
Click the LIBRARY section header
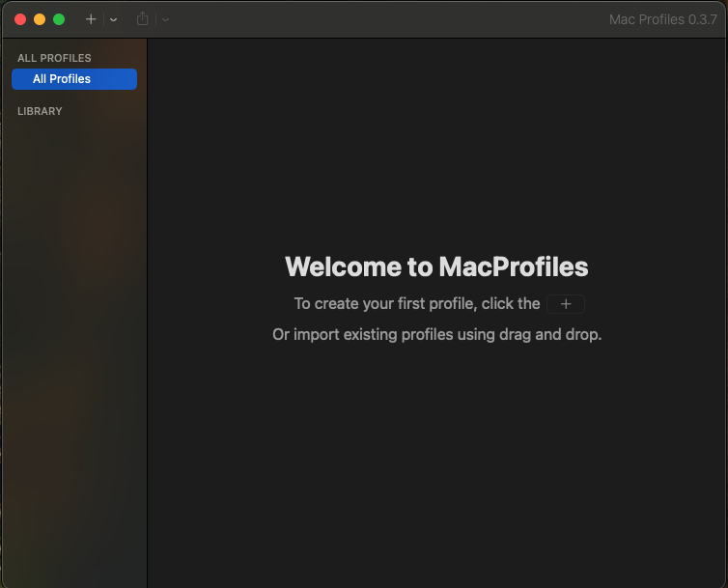(40, 111)
